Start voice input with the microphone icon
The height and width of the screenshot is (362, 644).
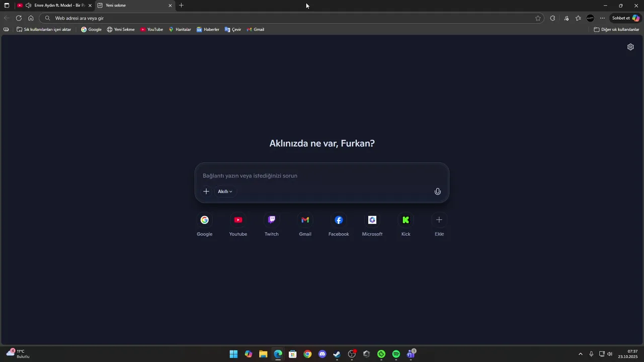click(x=438, y=192)
